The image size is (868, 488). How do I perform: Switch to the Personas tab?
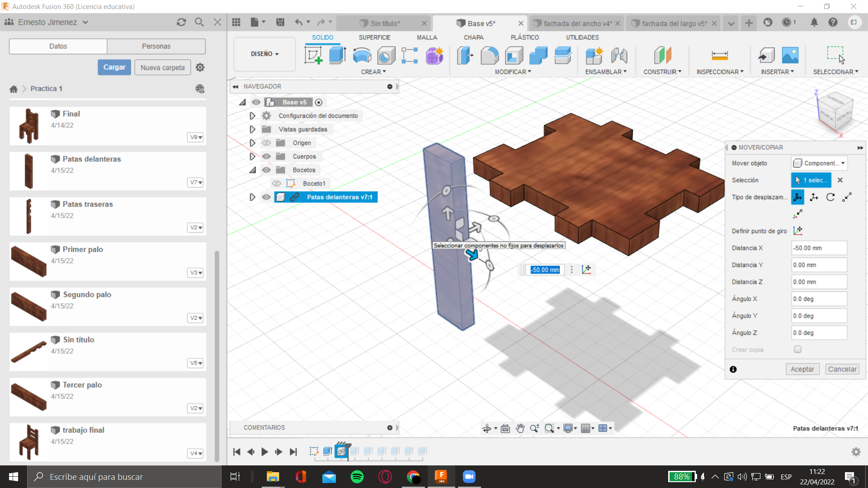[156, 46]
